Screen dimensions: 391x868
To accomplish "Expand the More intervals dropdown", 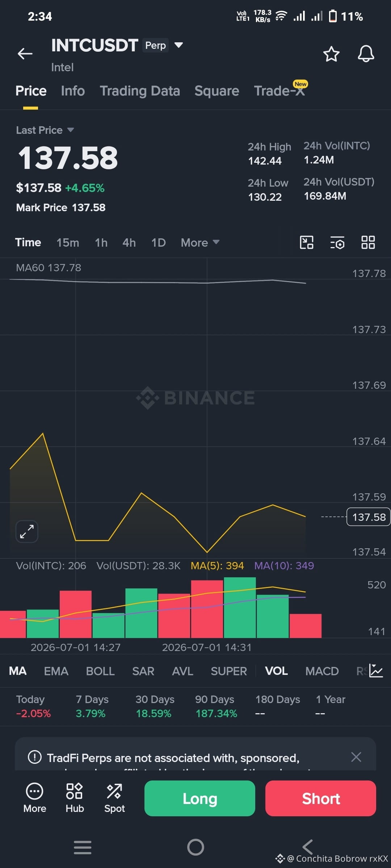I will pyautogui.click(x=200, y=242).
